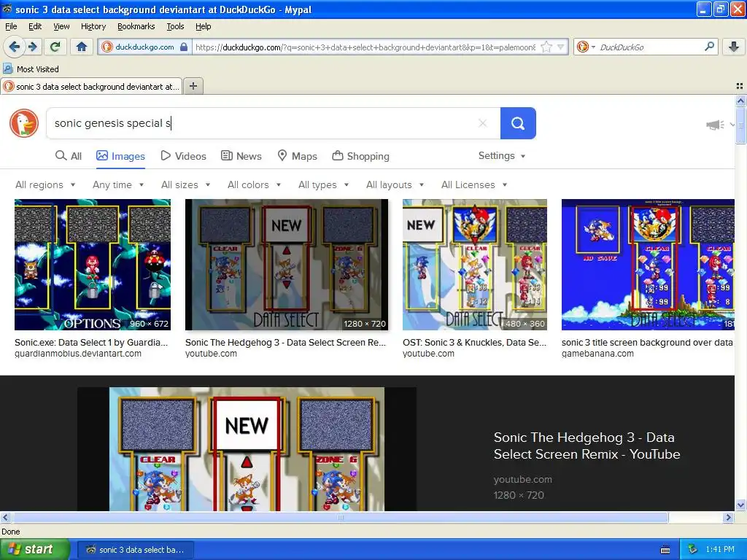Click the Most Visited bookmark icon
Viewport: 747px width, 560px height.
[x=7, y=69]
